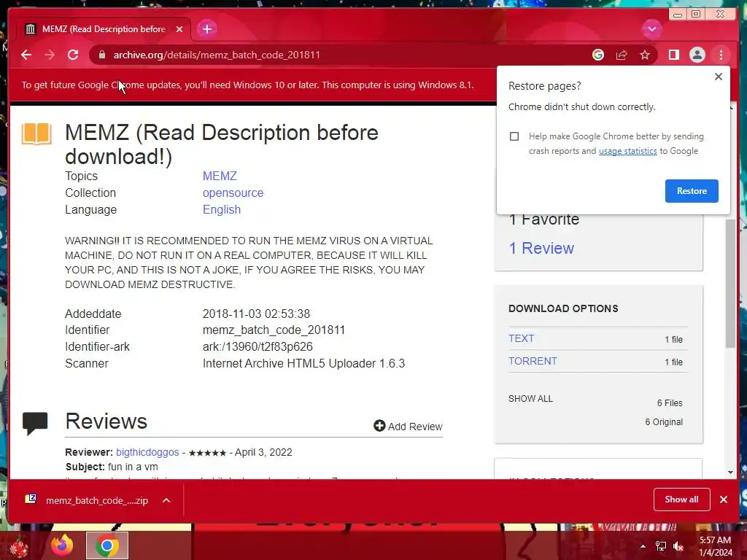The width and height of the screenshot is (747, 560).
Task: Expand the download item options chevron
Action: [166, 500]
